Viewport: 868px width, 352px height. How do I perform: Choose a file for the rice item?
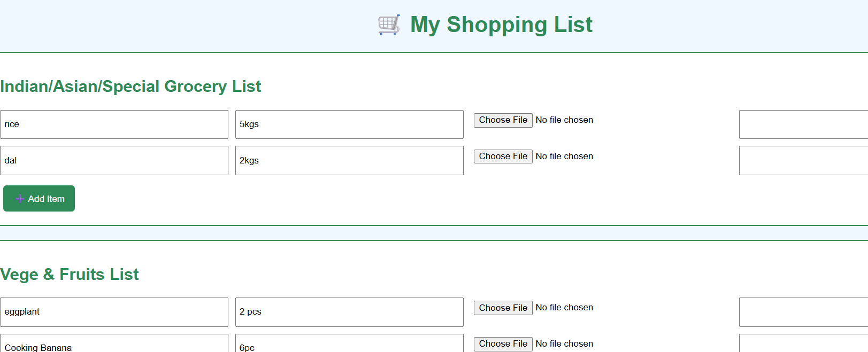click(x=503, y=120)
